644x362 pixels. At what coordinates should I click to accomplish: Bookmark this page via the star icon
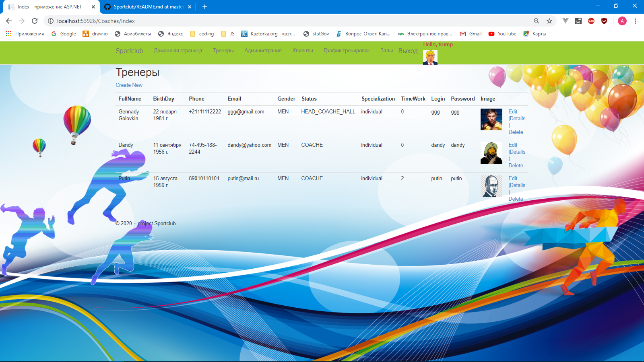point(549,21)
